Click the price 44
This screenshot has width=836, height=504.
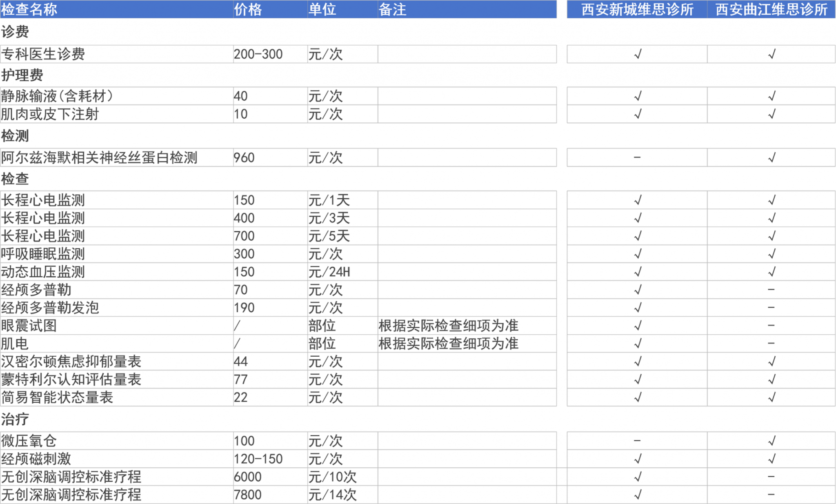(241, 362)
